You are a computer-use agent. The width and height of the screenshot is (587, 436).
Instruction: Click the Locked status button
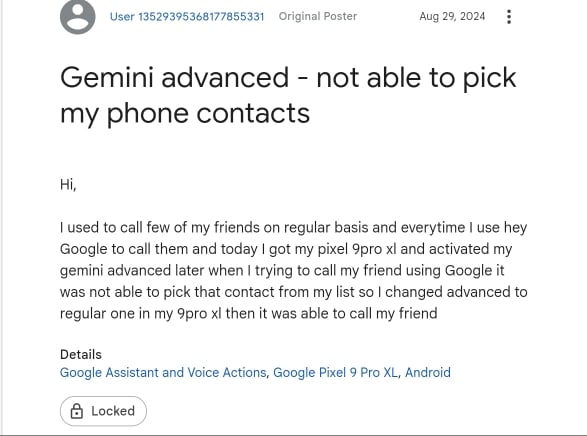pyautogui.click(x=103, y=411)
